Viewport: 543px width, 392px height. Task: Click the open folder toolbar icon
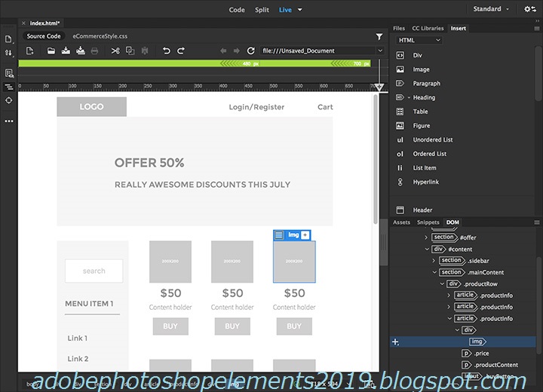(x=51, y=51)
